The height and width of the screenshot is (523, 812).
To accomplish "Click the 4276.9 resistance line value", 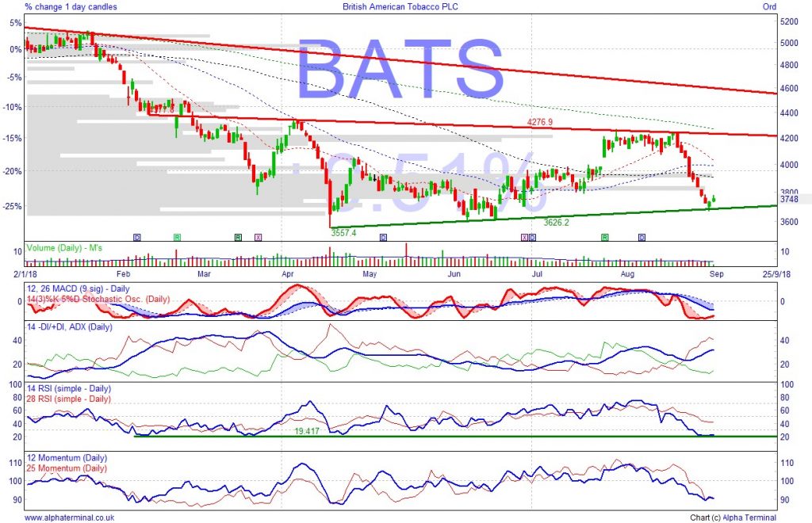I will tap(539, 122).
